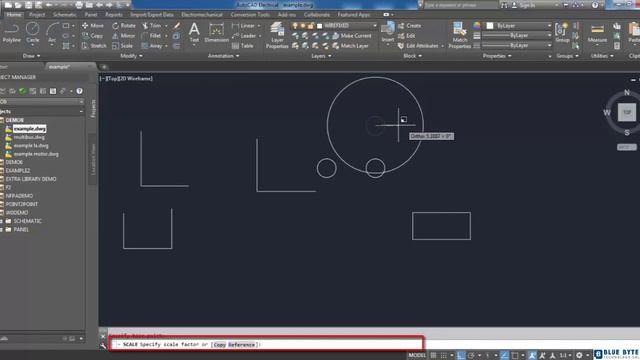Click the Project Manager help icon
The height and width of the screenshot is (360, 640).
click(79, 91)
